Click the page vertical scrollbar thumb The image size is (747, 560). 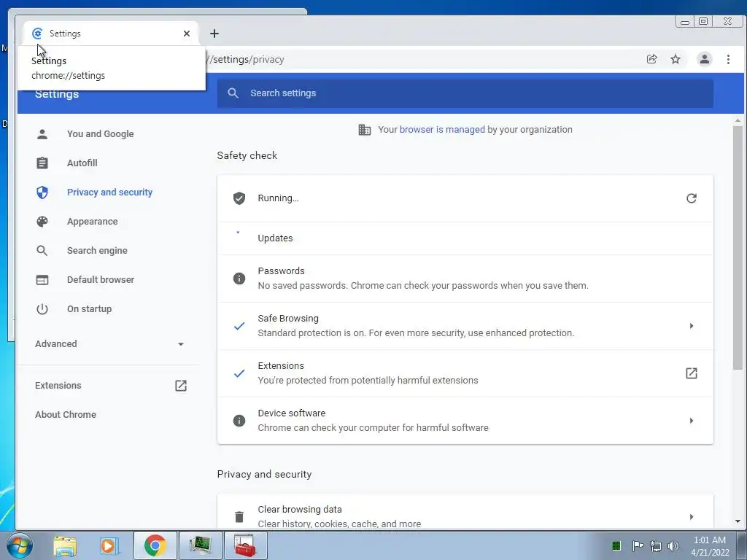click(x=738, y=247)
